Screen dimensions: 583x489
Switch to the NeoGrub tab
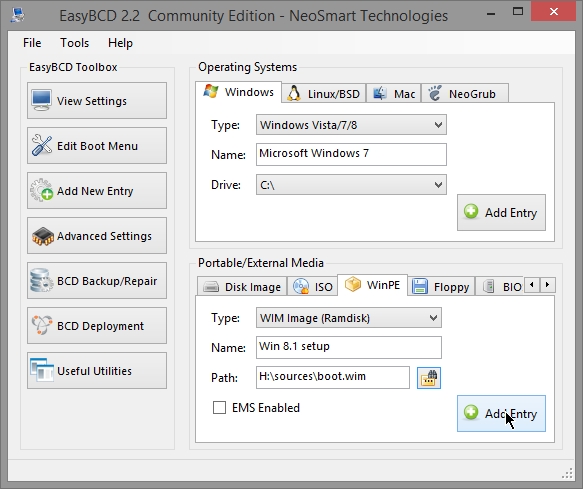click(x=465, y=93)
